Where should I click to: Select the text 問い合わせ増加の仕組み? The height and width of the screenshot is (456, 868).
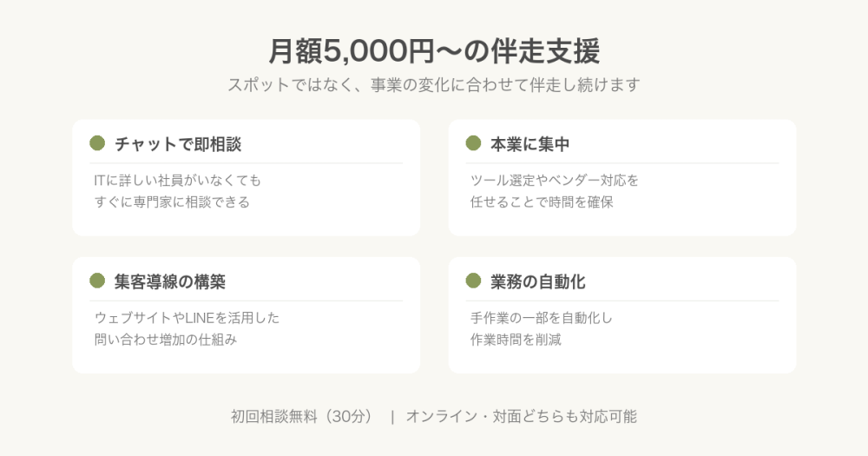click(x=166, y=340)
